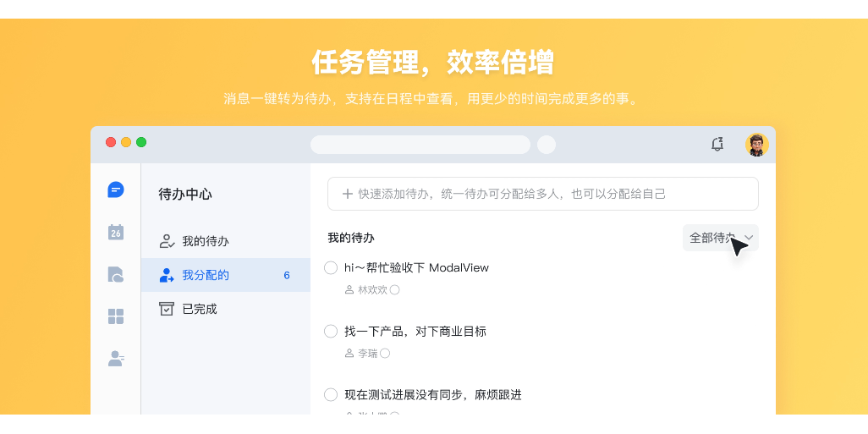868x434 pixels.
Task: Toggle the status circle next to 李瑞
Action: click(x=385, y=354)
